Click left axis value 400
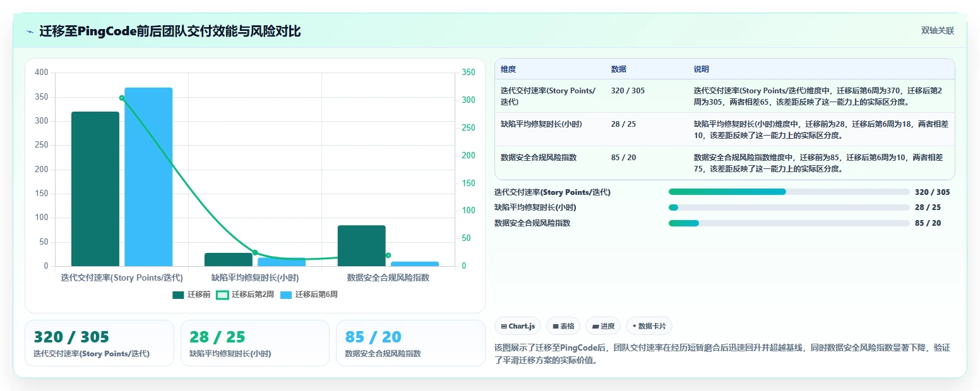 [x=42, y=73]
